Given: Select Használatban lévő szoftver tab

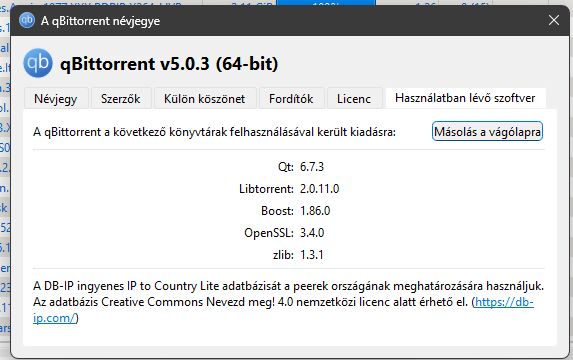Looking at the screenshot, I should click(x=465, y=98).
